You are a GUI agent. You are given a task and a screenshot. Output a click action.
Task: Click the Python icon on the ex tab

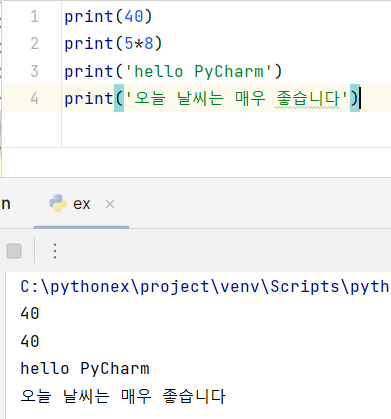(58, 203)
